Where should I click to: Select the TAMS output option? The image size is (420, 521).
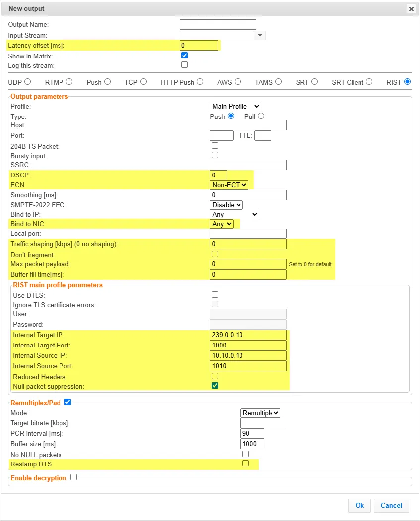(x=279, y=82)
